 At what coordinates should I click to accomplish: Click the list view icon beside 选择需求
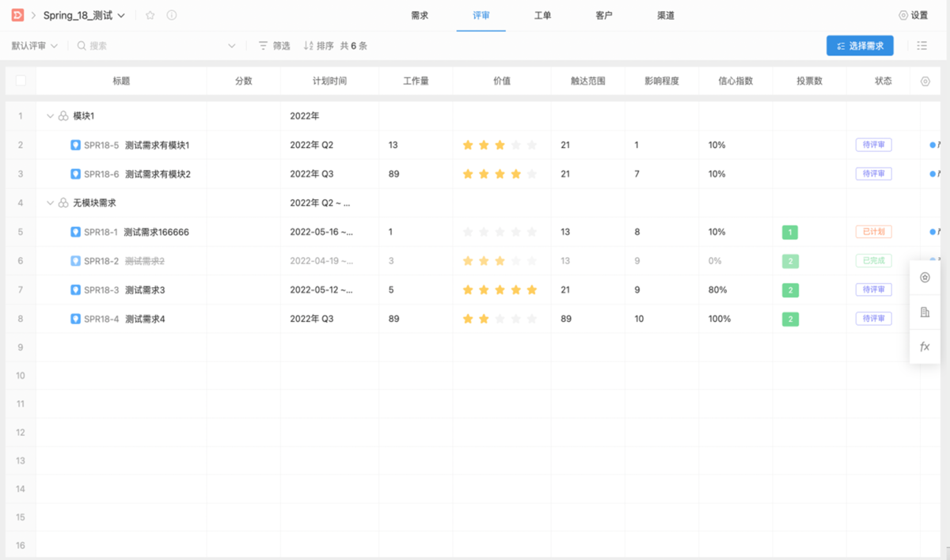pyautogui.click(x=921, y=46)
